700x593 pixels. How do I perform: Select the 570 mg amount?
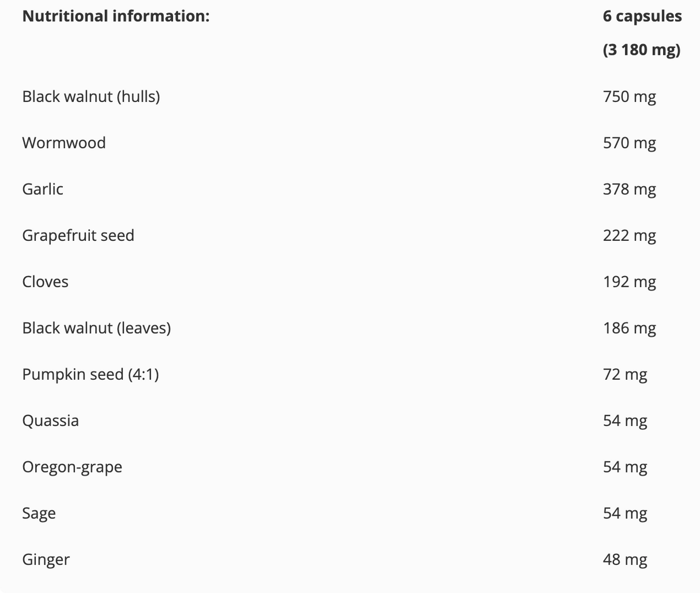click(630, 143)
